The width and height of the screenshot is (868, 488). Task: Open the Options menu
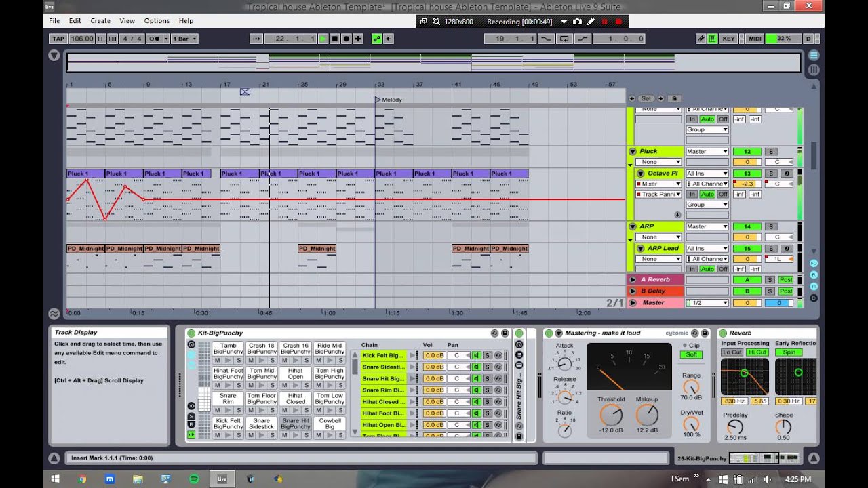(x=157, y=21)
